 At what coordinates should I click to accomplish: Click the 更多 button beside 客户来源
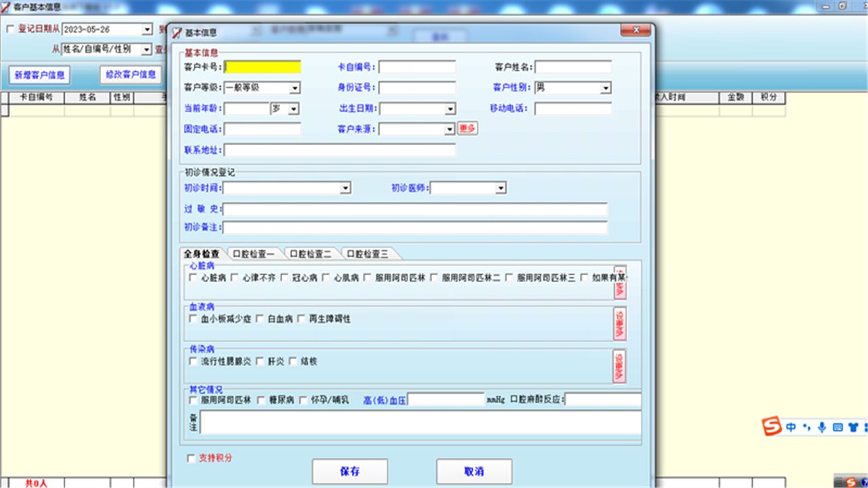tap(467, 128)
